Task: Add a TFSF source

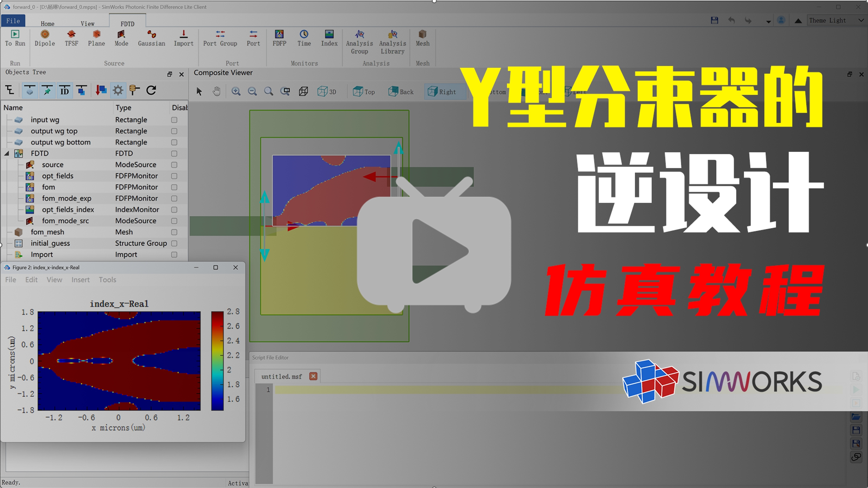Action: pos(71,38)
